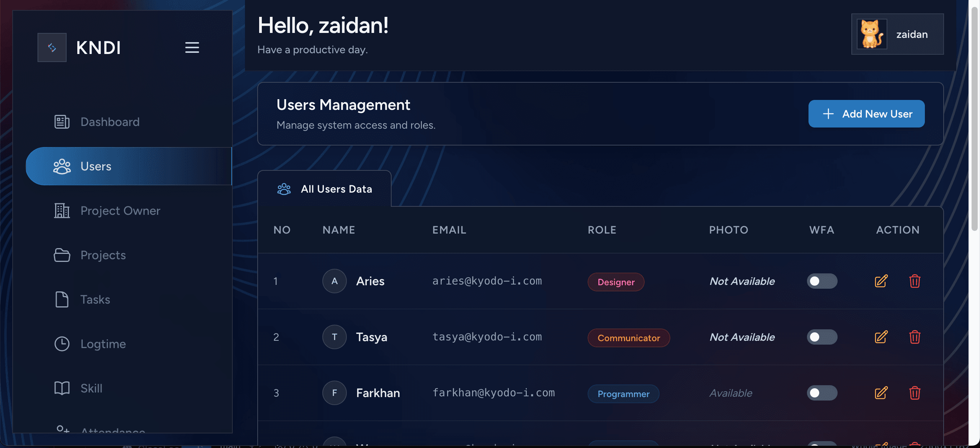Click the Logtime clock icon
The width and height of the screenshot is (980, 448).
pyautogui.click(x=62, y=344)
